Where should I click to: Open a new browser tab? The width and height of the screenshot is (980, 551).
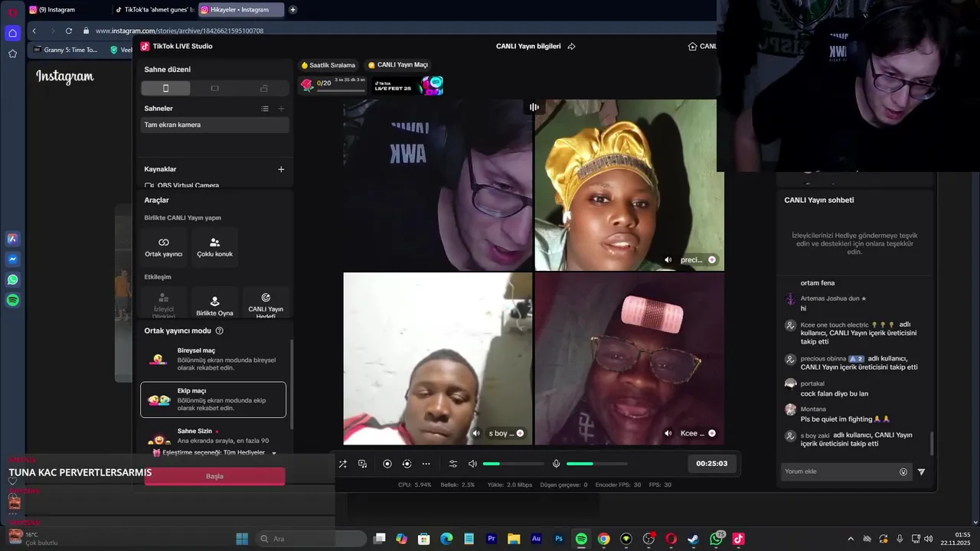click(x=292, y=10)
